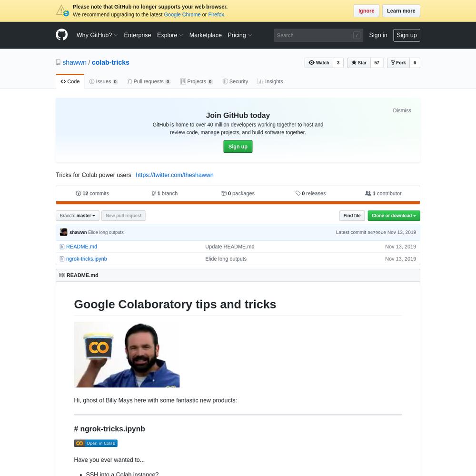Open the forks count 6
The height and width of the screenshot is (476, 476).
click(x=415, y=63)
